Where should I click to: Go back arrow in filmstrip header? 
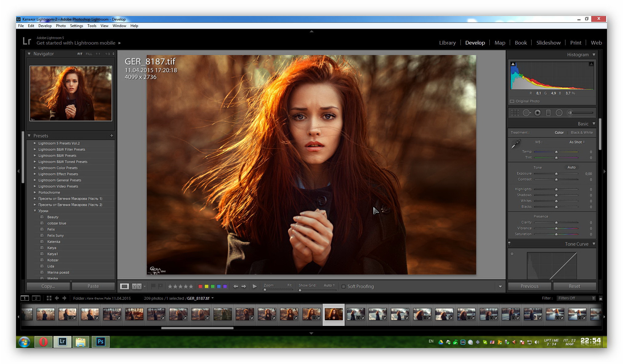57,298
